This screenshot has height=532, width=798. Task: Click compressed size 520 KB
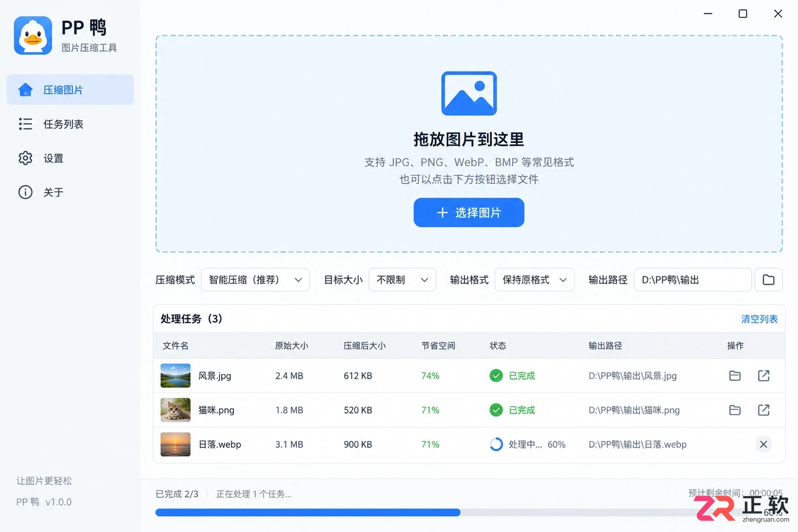pos(358,410)
